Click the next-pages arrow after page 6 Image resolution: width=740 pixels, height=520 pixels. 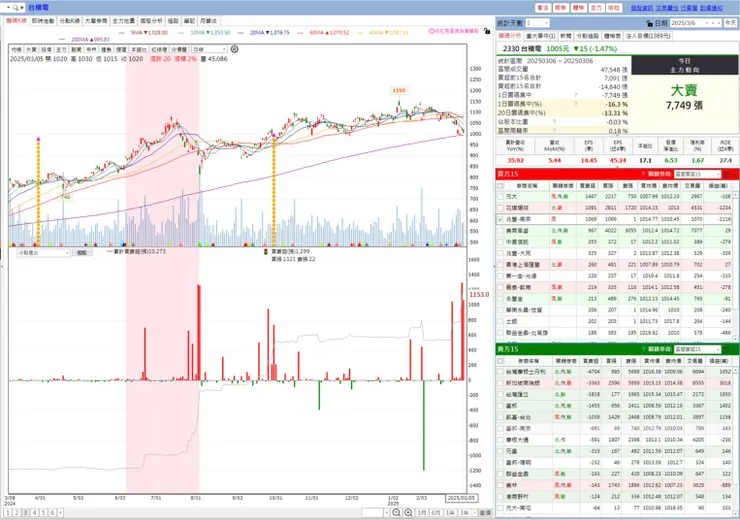[60, 512]
